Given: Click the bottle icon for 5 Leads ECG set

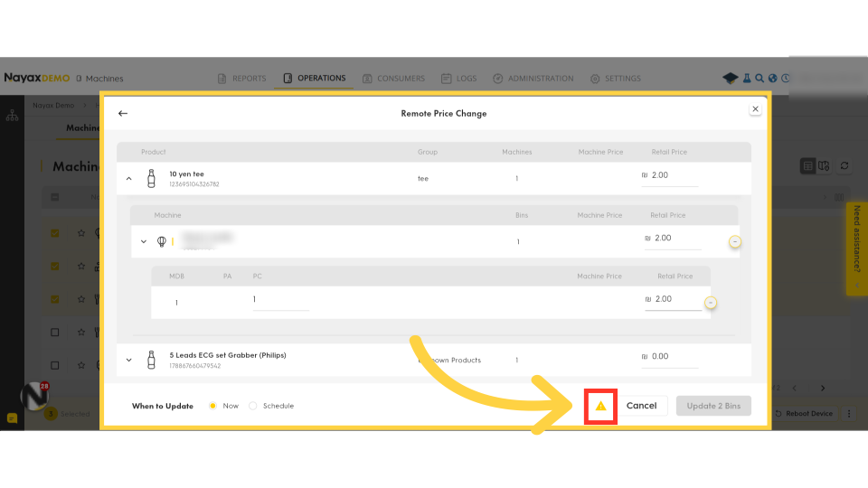Looking at the screenshot, I should pyautogui.click(x=151, y=361).
